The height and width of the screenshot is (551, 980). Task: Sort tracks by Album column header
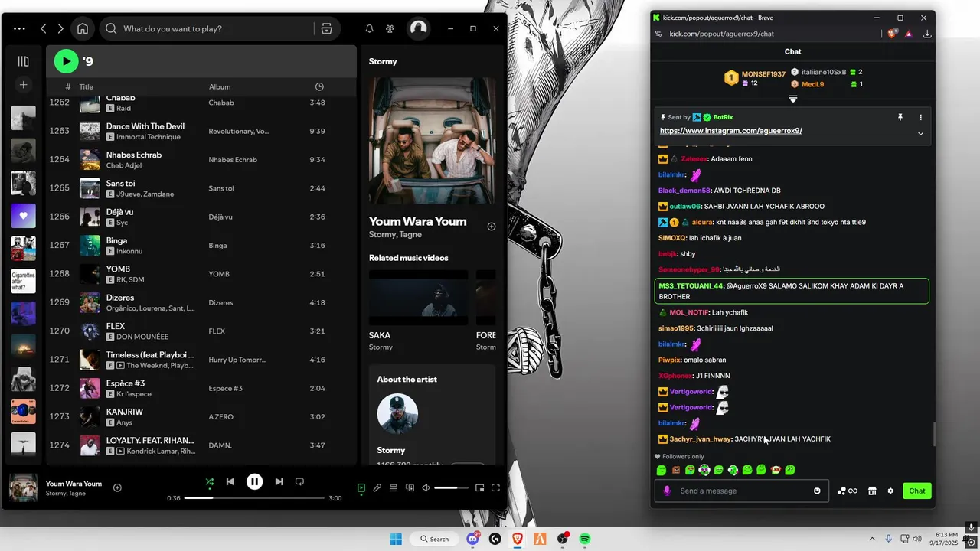(x=220, y=86)
